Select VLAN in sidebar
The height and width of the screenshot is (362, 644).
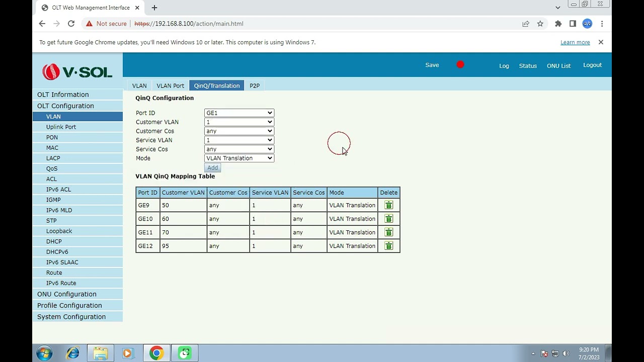click(x=77, y=117)
